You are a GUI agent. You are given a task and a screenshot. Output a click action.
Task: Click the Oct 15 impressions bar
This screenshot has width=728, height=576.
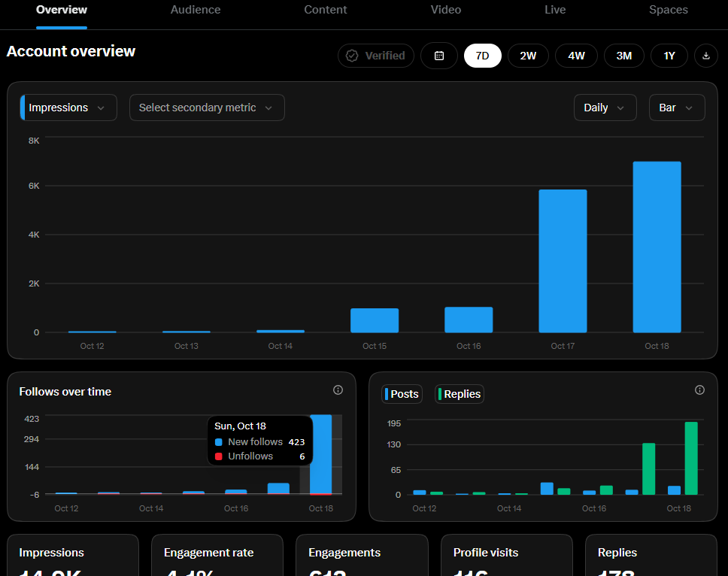click(x=375, y=320)
